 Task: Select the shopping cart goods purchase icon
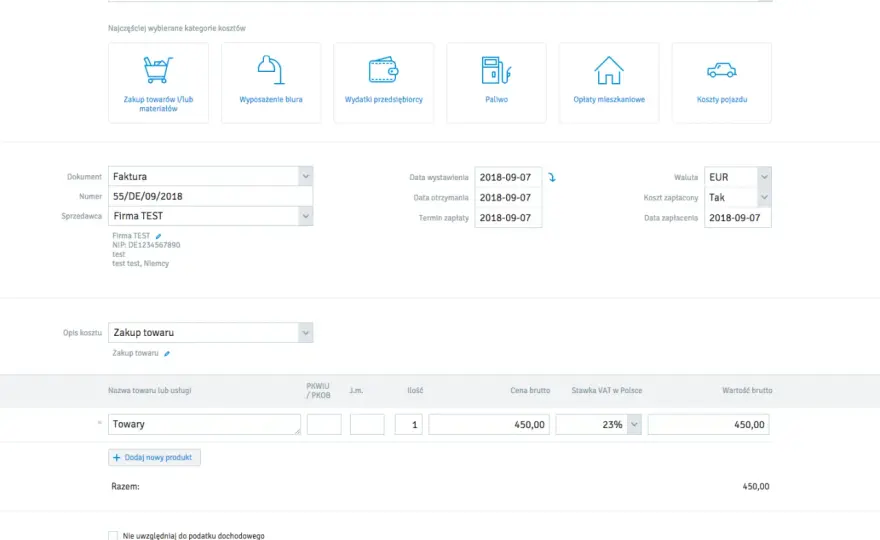tap(158, 70)
